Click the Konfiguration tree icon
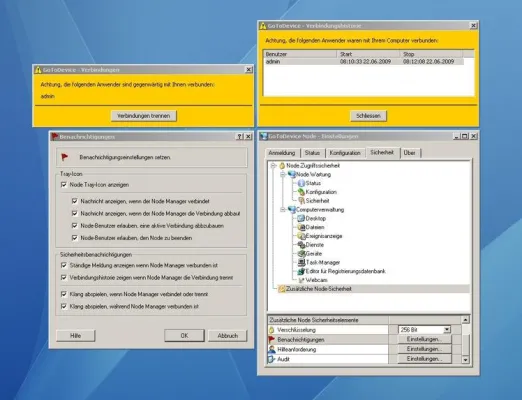 301,192
